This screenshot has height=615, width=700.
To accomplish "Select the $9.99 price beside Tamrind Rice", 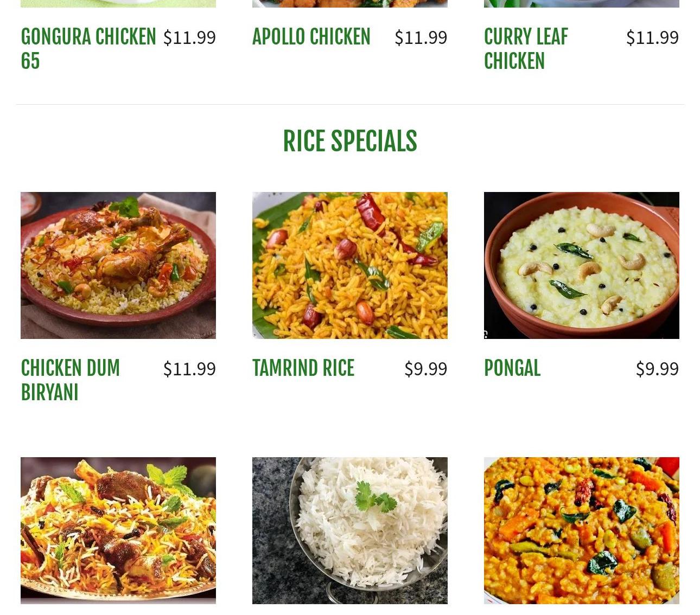I will 426,369.
